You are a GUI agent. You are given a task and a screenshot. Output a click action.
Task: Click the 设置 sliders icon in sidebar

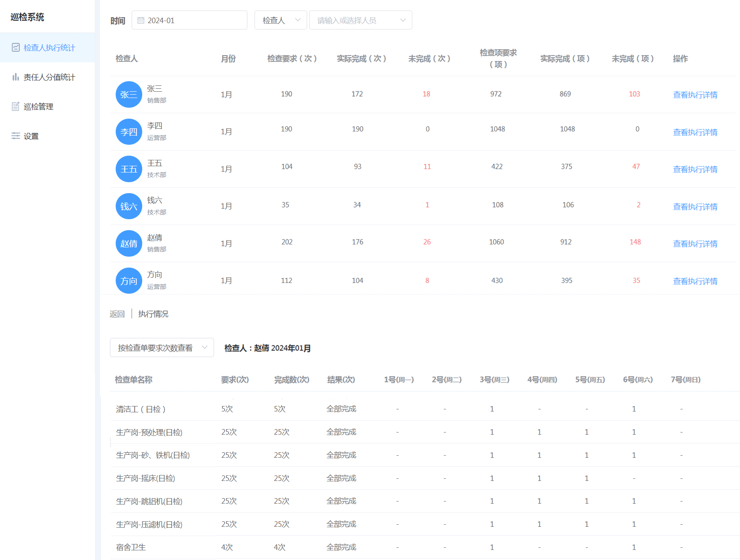16,136
